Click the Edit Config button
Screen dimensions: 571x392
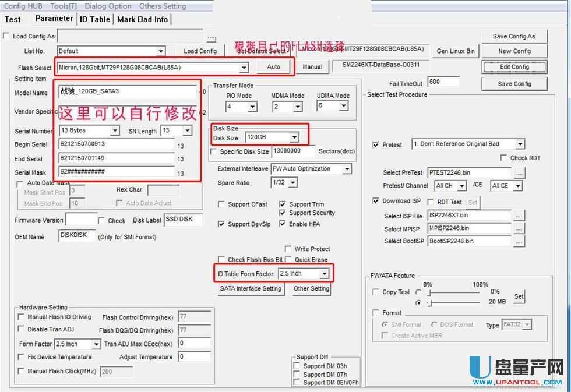[x=514, y=67]
